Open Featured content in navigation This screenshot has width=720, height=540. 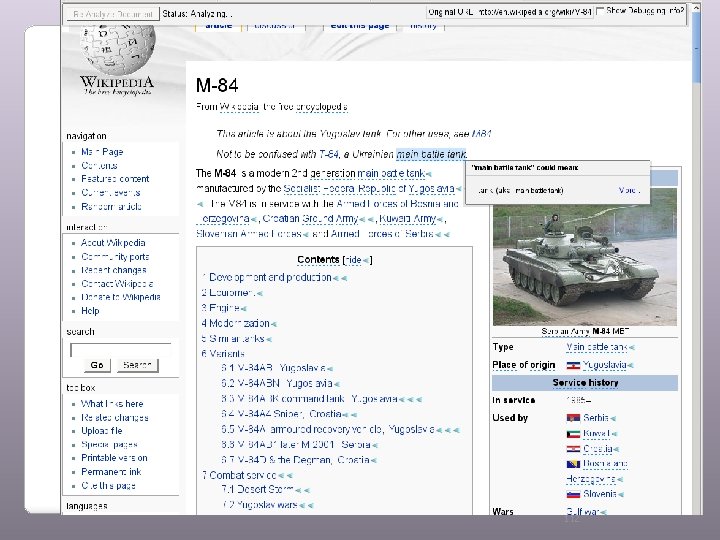coord(115,179)
